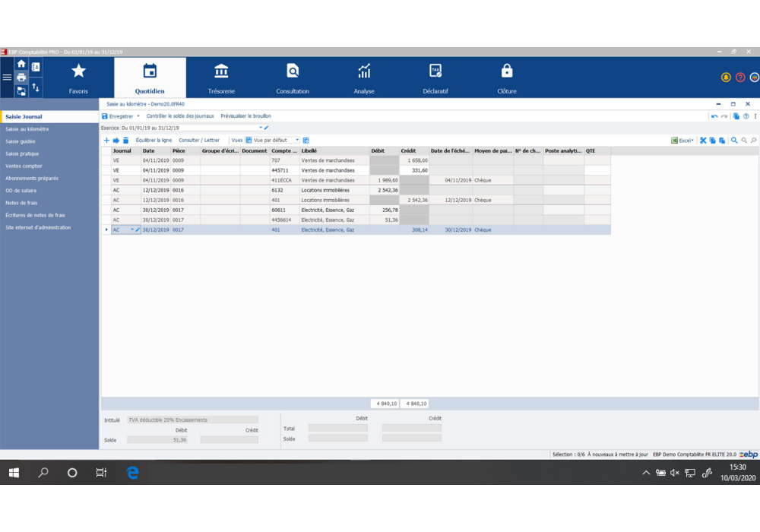
Task: Select Saisie Journal in the sidebar
Action: [x=49, y=117]
